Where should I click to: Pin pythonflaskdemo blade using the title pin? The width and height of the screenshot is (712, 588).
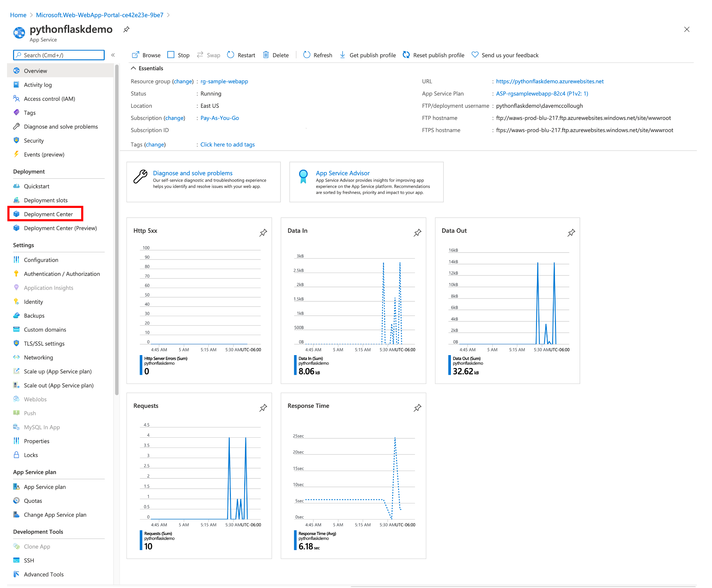[127, 30]
